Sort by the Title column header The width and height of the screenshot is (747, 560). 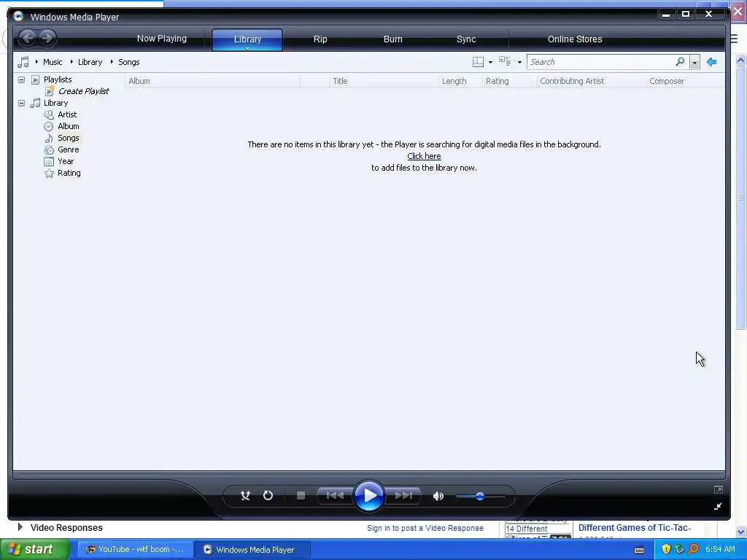384,81
